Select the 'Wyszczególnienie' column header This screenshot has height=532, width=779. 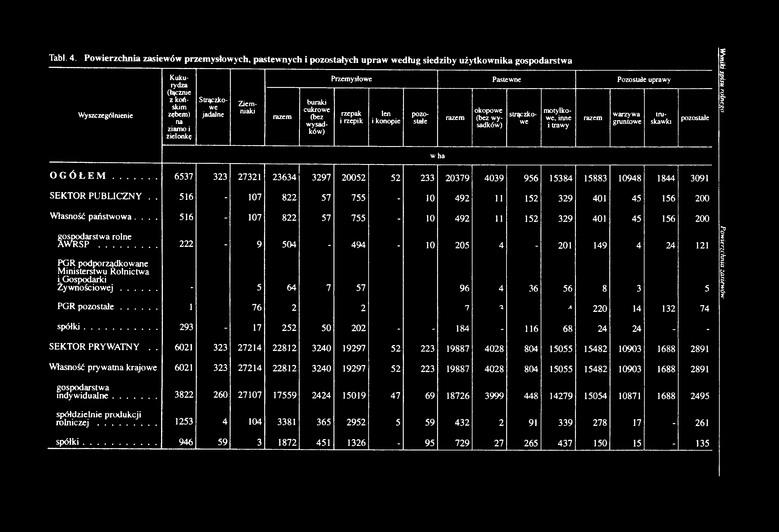pyautogui.click(x=106, y=115)
